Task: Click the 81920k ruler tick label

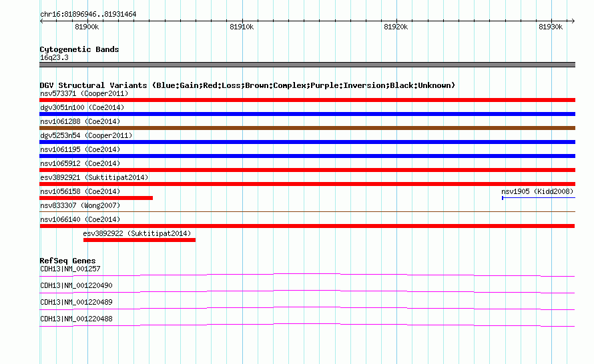Action: pyautogui.click(x=396, y=27)
